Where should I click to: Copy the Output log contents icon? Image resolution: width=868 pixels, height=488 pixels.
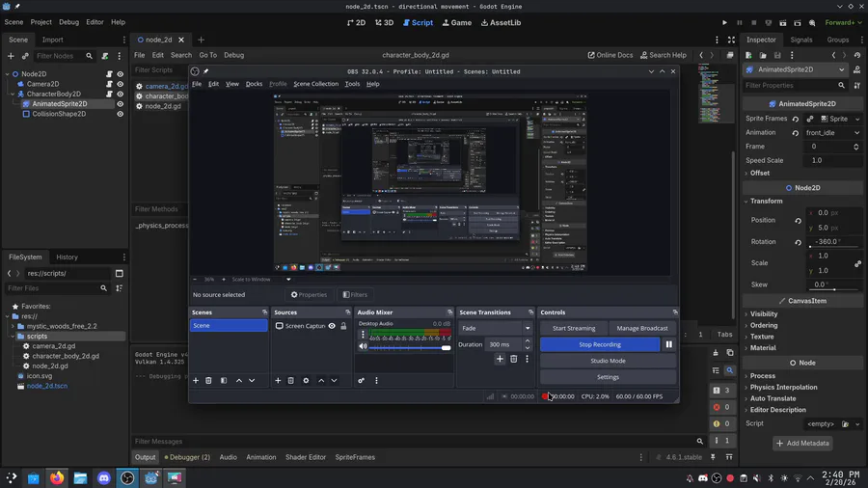(x=730, y=353)
